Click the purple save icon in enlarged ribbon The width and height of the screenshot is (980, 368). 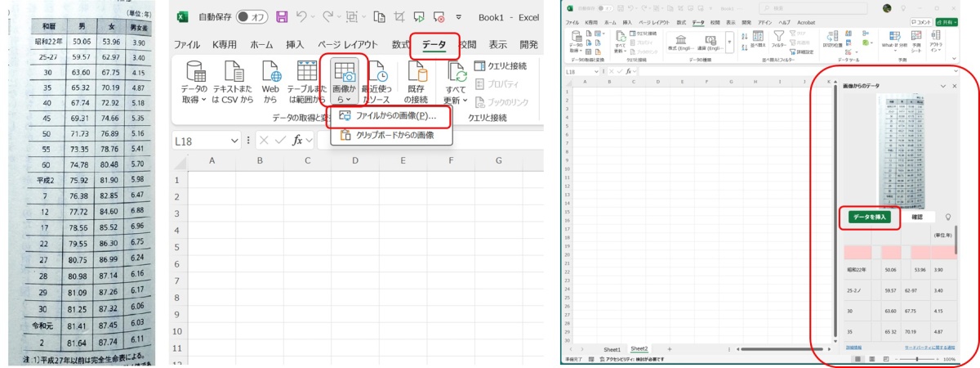coord(282,17)
